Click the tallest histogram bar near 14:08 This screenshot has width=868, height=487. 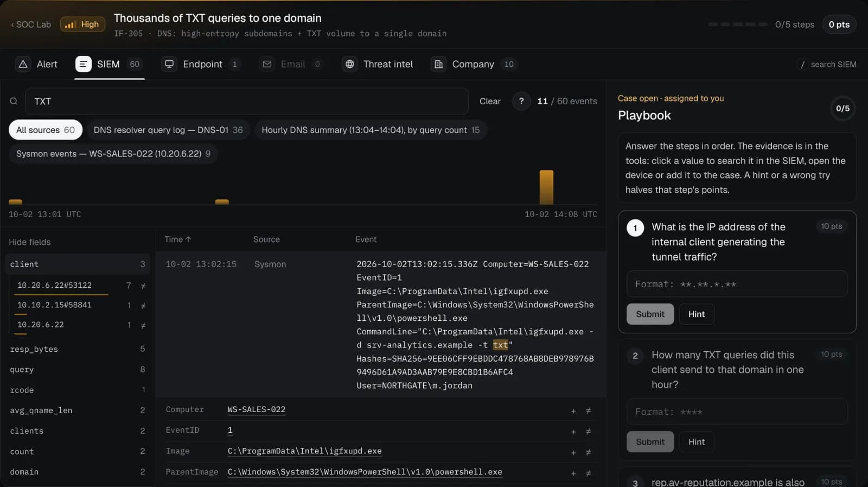pos(546,187)
